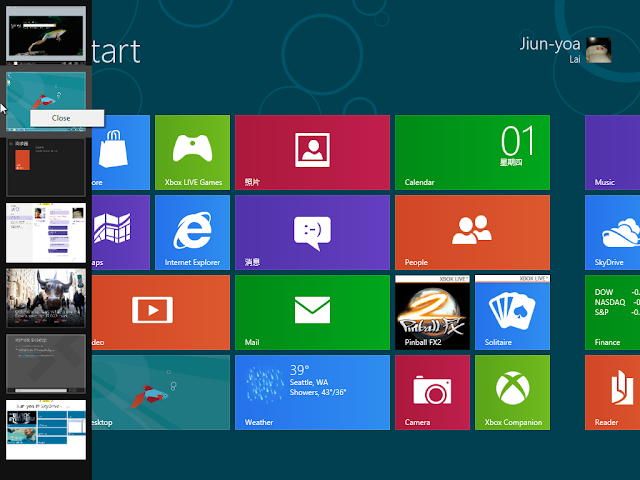Screen dimensions: 640x480
Task: Open the Music tile
Action: point(612,152)
